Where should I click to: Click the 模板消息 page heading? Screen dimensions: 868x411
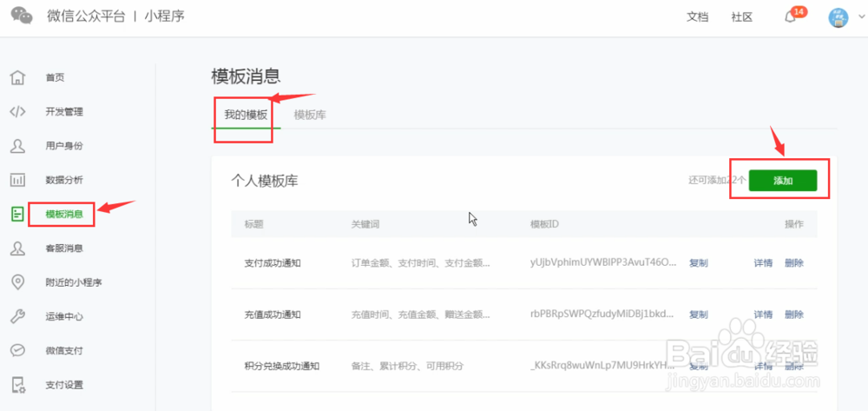tap(246, 76)
